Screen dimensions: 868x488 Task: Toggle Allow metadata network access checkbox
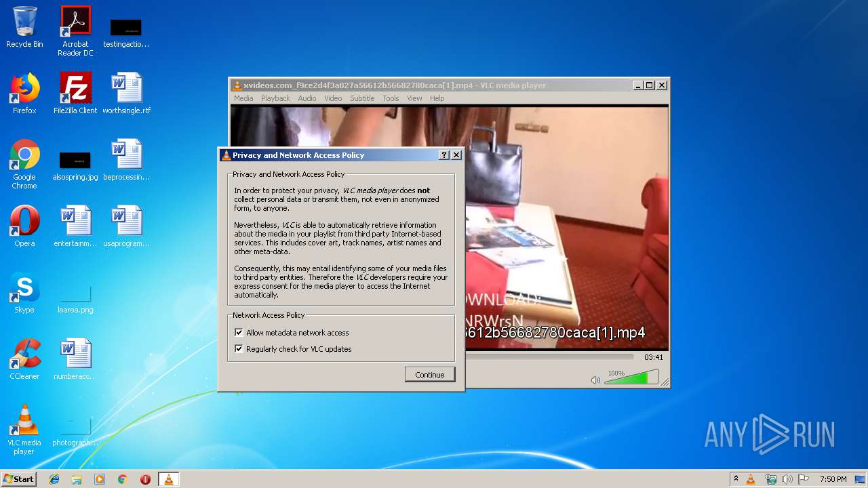[x=239, y=333]
